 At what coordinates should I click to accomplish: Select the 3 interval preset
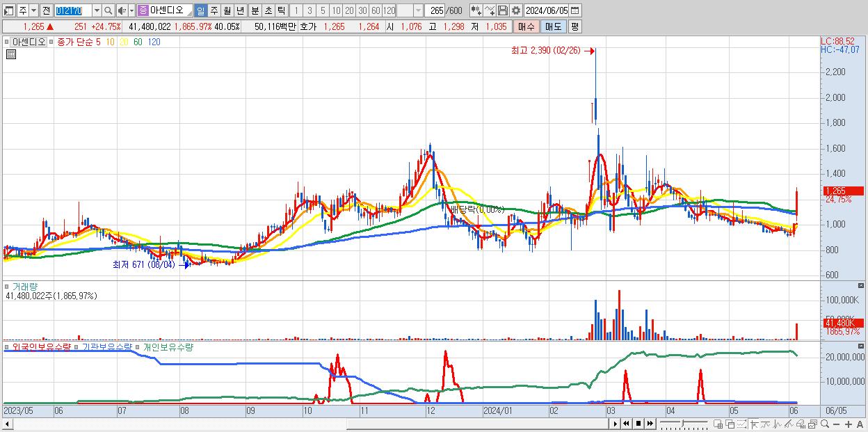(x=310, y=10)
